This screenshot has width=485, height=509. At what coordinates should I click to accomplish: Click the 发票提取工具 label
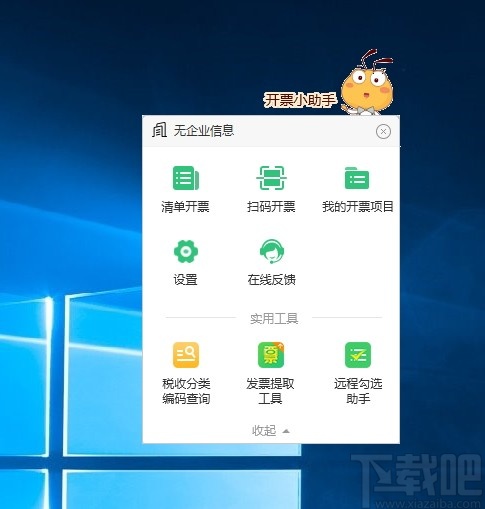click(270, 391)
